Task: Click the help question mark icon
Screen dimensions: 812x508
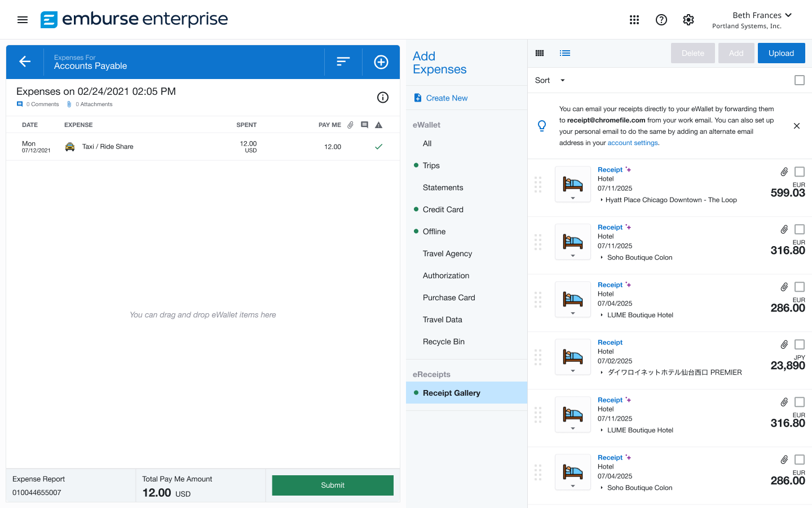Action: tap(661, 20)
